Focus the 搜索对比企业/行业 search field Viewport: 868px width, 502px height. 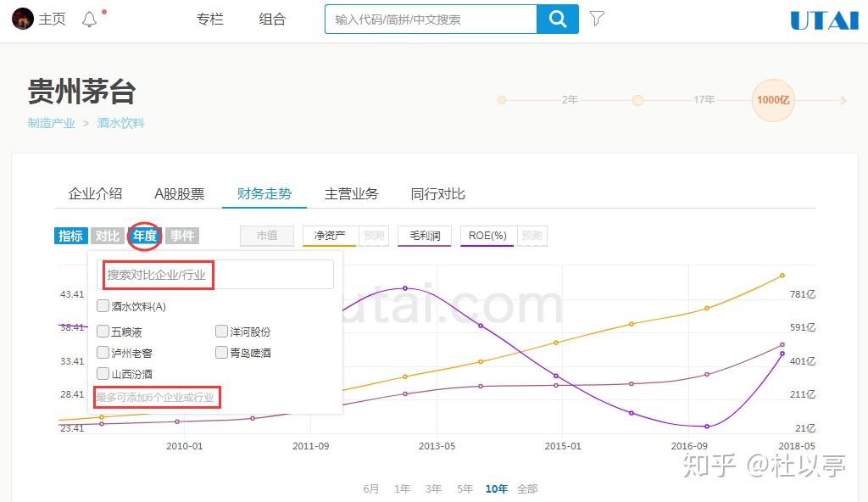tap(215, 274)
